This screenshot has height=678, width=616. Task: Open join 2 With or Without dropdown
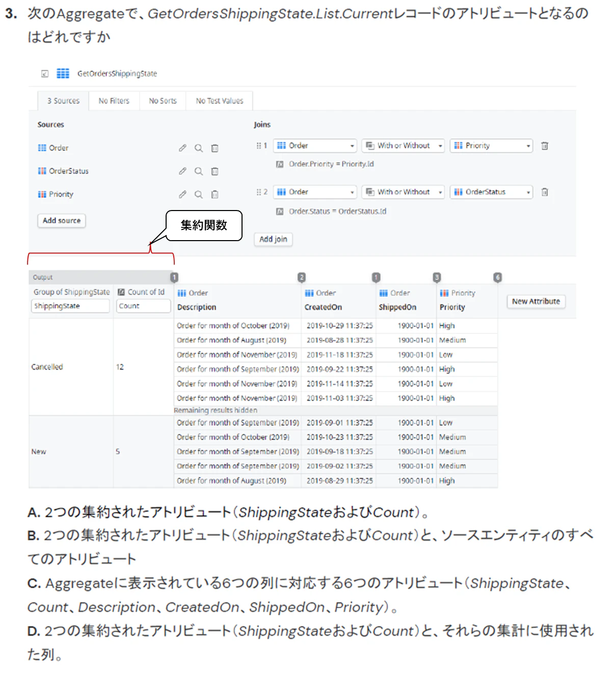(x=403, y=192)
